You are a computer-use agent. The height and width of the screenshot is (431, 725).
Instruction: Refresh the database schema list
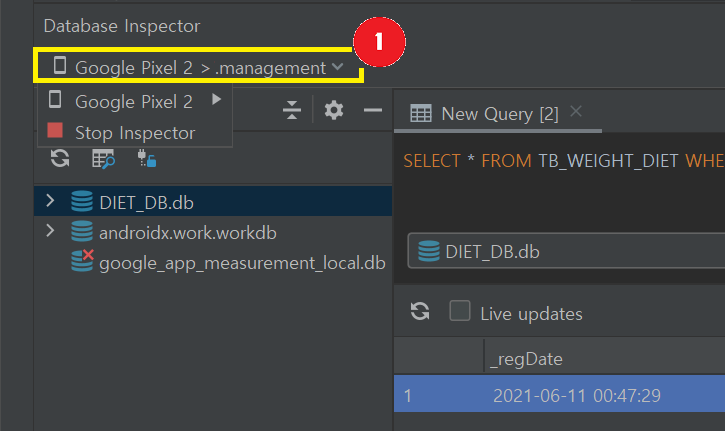60,158
